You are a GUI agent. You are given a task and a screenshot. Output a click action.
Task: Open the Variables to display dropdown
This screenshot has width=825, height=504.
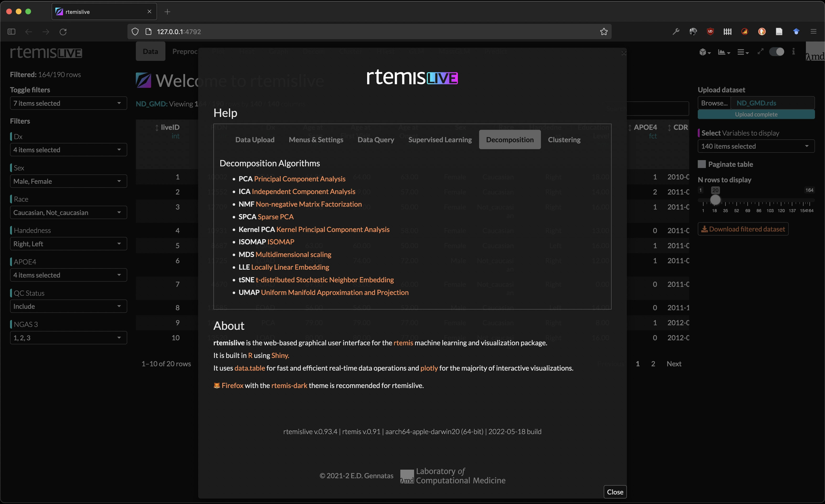coord(756,146)
